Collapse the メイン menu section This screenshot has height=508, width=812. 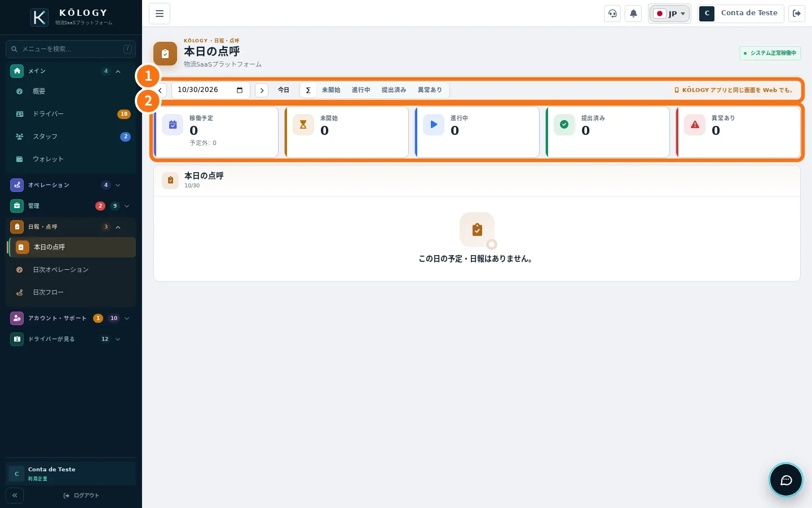(71, 71)
